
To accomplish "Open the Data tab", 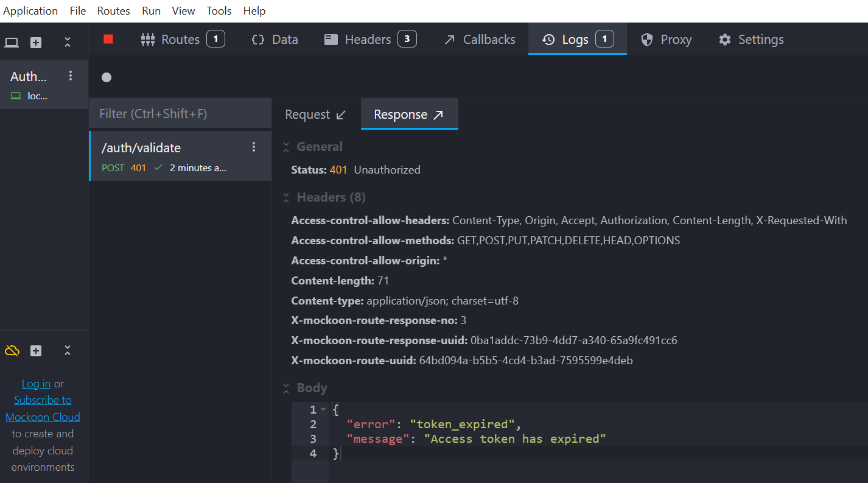I will 275,40.
